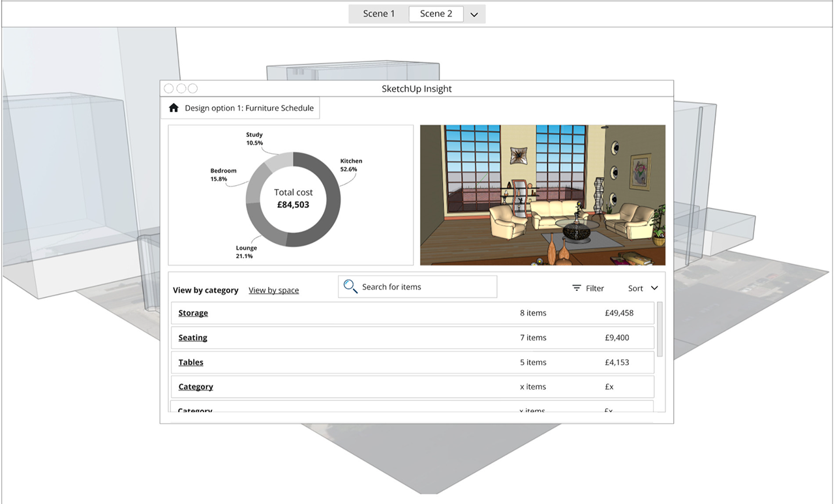Open the Category link priced £x
The width and height of the screenshot is (835, 504).
tap(196, 387)
